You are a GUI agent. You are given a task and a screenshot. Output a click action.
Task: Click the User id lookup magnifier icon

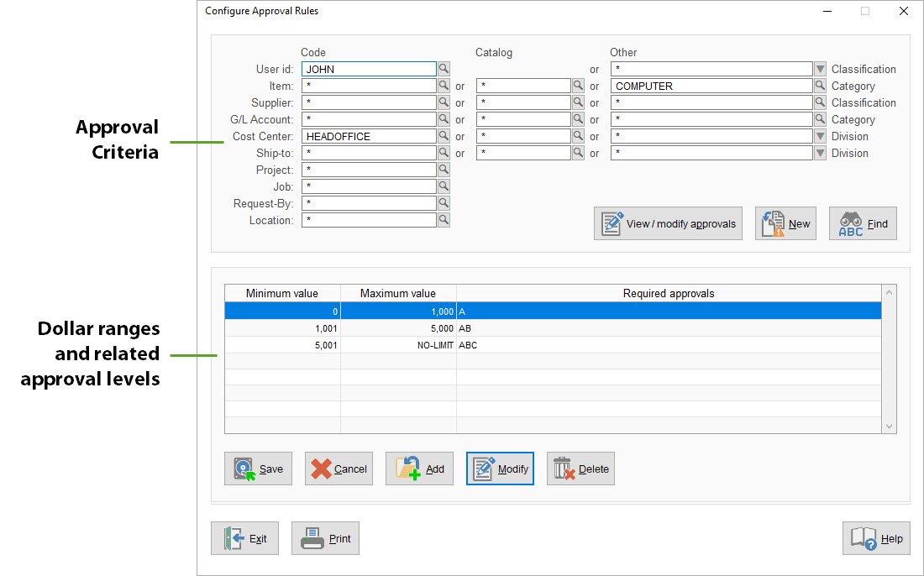point(444,69)
